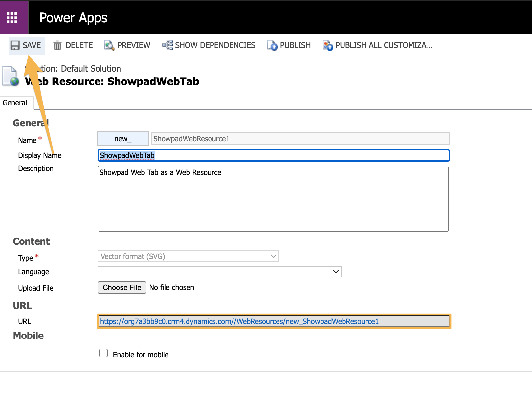The height and width of the screenshot is (420, 532).
Task: Click the DELETE label in the toolbar
Action: coord(79,45)
